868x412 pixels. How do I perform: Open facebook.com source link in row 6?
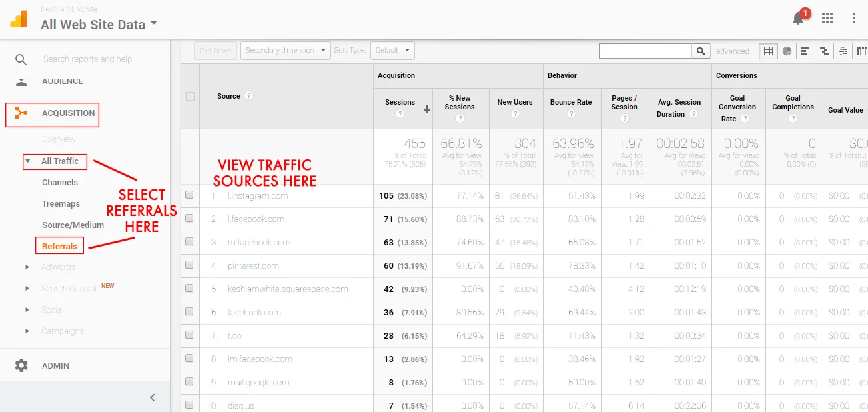(254, 313)
